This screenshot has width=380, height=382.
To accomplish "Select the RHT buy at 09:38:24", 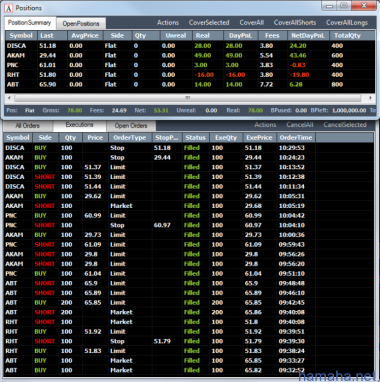I will click(x=188, y=351).
